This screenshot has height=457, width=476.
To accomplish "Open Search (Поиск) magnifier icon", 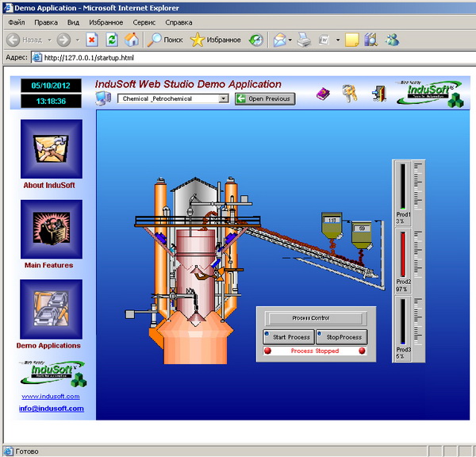I will pyautogui.click(x=155, y=40).
